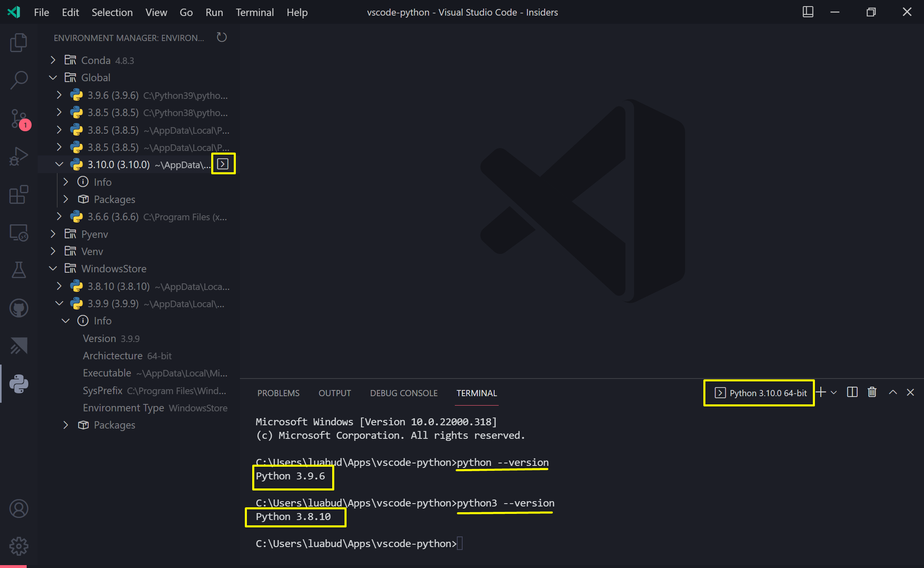Expand the 3.9.6 C:\Python39 environment
The width and height of the screenshot is (924, 568).
coord(59,95)
